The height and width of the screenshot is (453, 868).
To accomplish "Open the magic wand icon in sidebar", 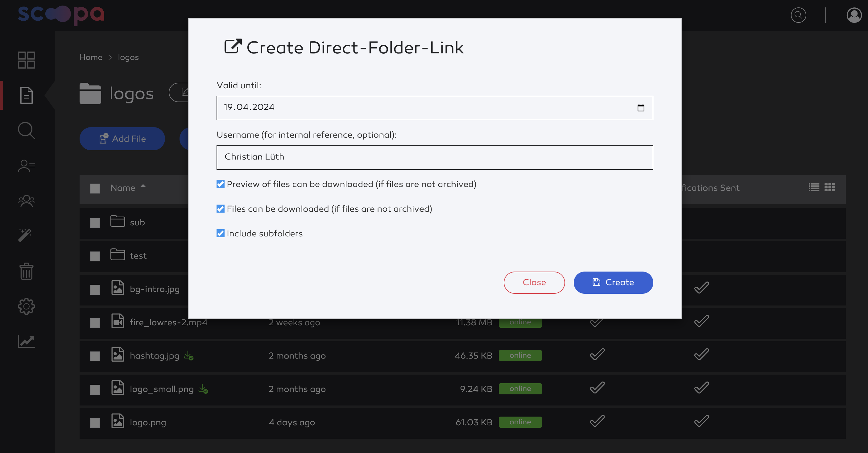I will [25, 235].
